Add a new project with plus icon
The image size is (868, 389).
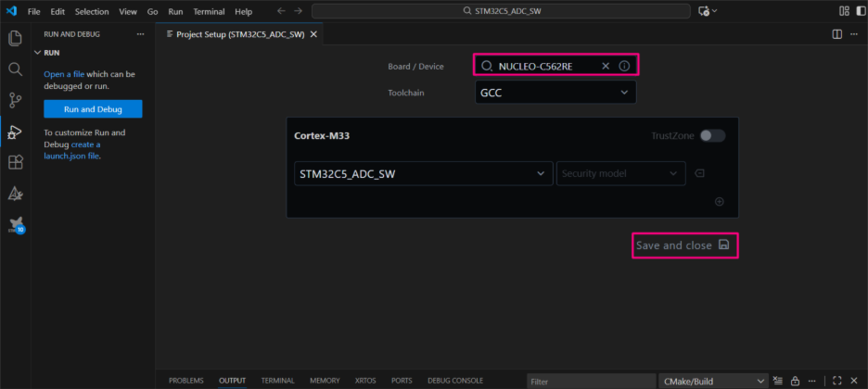point(720,202)
